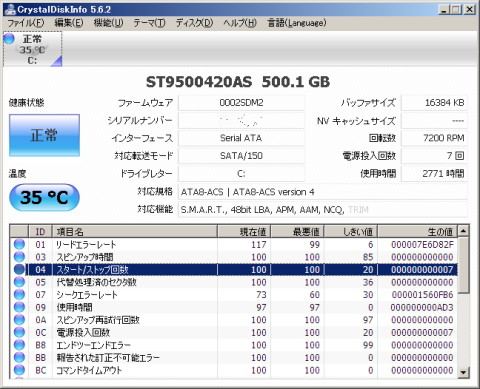This screenshot has height=389, width=480.
Task: Select the シークエラーレート attribute name
Action: pyautogui.click(x=87, y=295)
